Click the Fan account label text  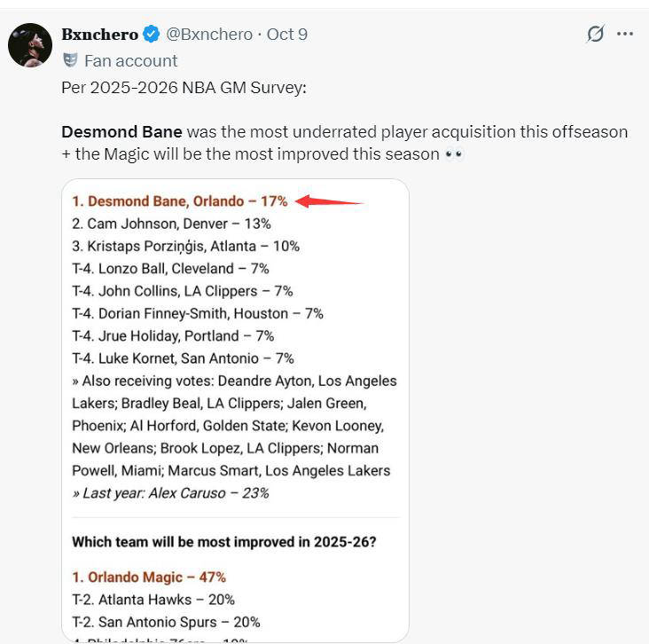point(131,60)
